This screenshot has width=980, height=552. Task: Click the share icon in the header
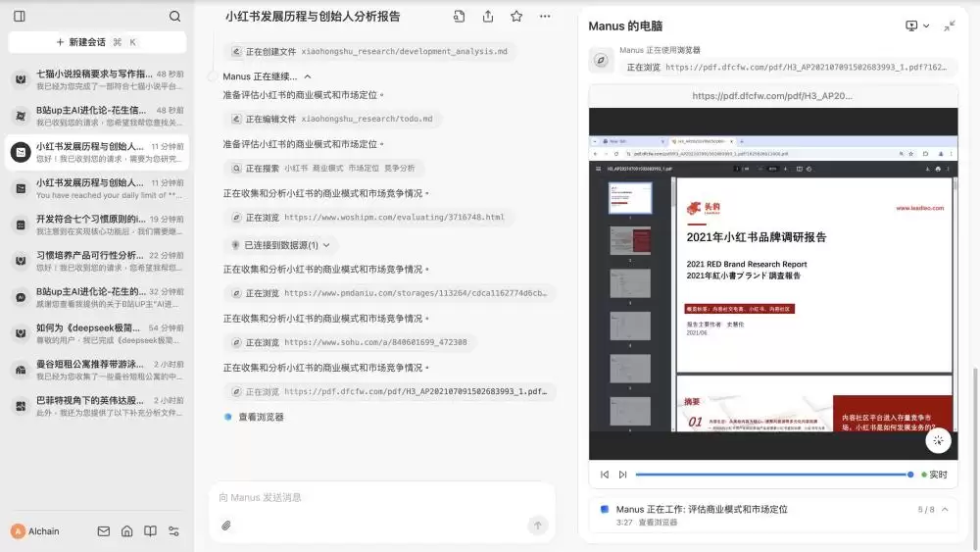pos(487,17)
